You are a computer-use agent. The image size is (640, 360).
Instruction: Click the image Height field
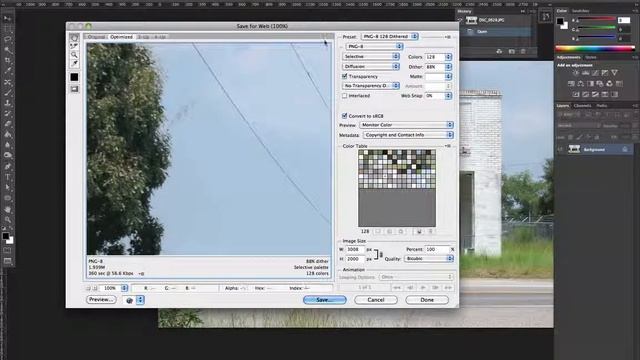355,259
